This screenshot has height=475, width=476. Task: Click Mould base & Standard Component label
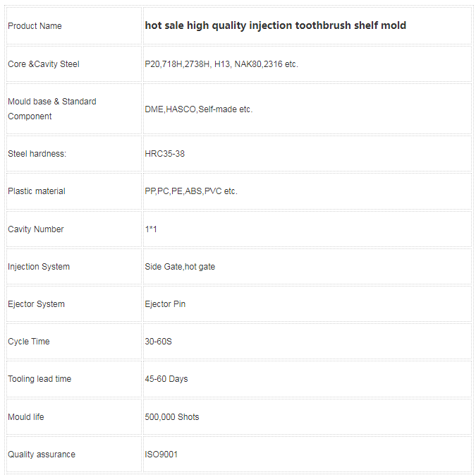52,109
